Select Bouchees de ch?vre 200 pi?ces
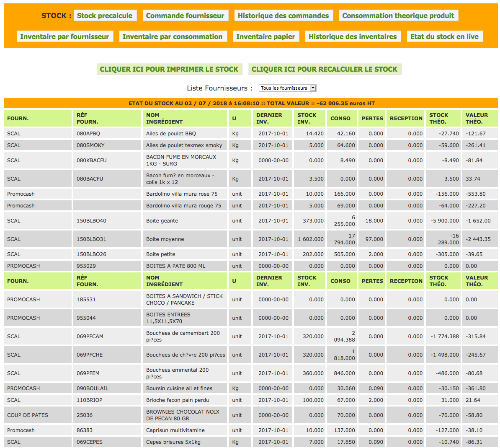Image resolution: width=500 pixels, height=448 pixels. (x=186, y=355)
